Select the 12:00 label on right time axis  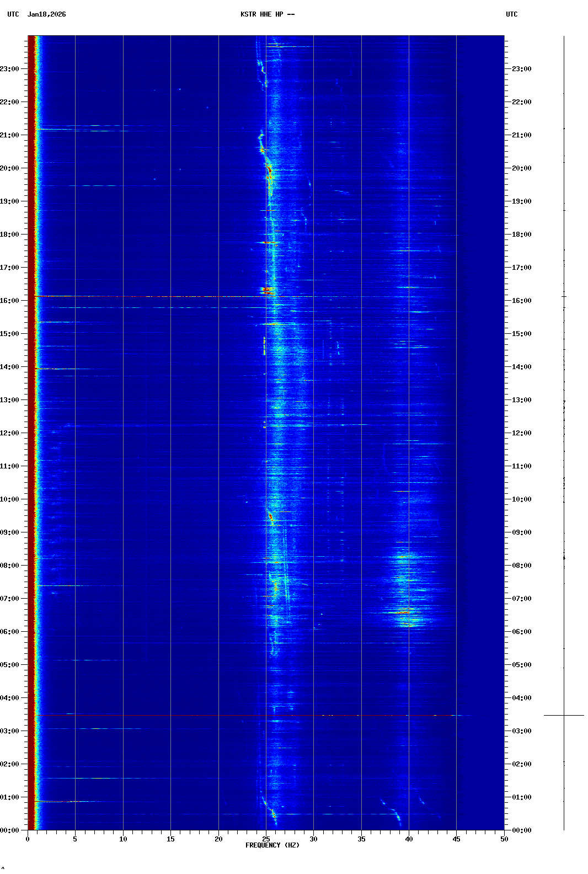pos(521,433)
